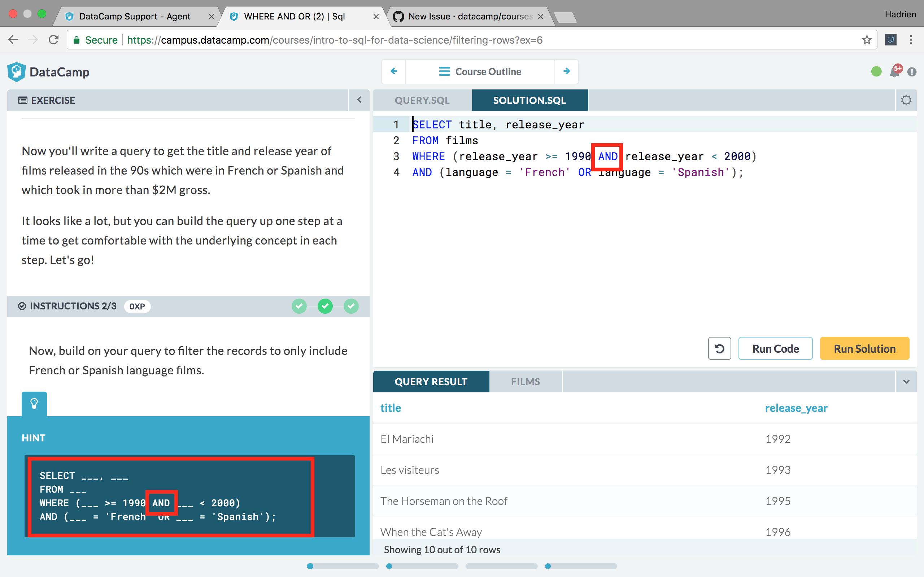924x577 pixels.
Task: Select third instruction step checkmark
Action: (351, 306)
